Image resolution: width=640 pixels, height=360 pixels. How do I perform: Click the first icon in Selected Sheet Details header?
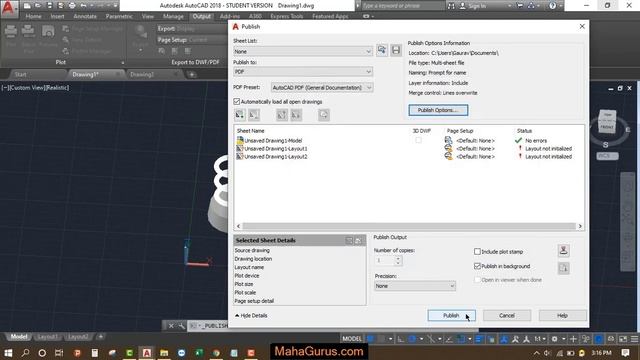[349, 241]
